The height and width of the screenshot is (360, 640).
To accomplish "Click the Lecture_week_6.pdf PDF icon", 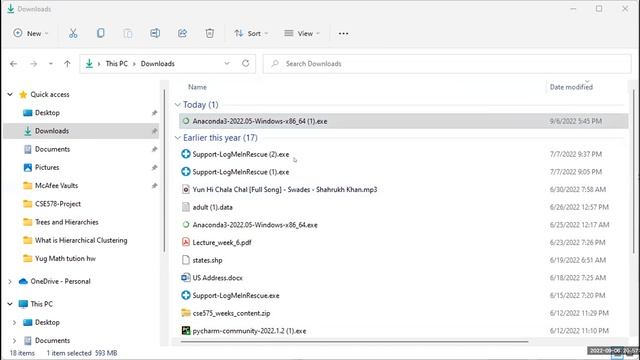I will click(186, 242).
